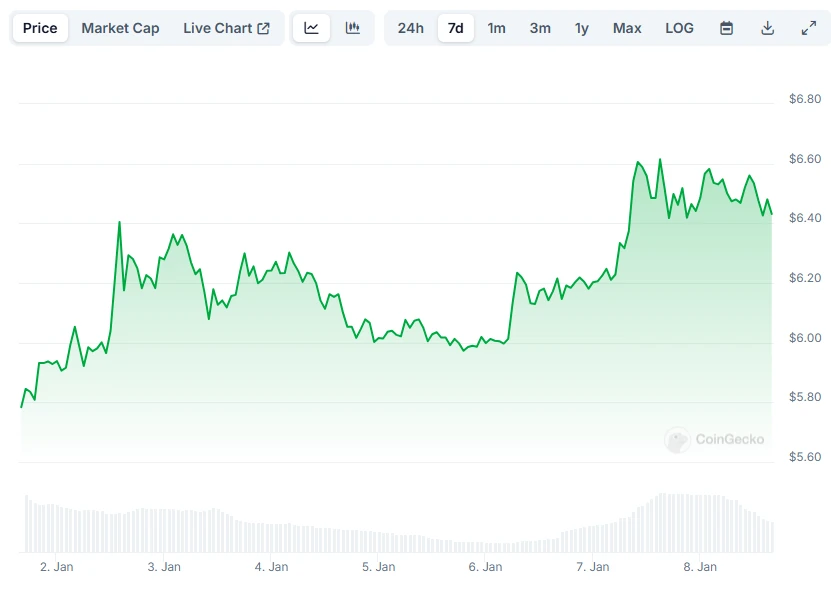Click the $6.00 price axis label
The image size is (831, 599).
click(x=804, y=338)
